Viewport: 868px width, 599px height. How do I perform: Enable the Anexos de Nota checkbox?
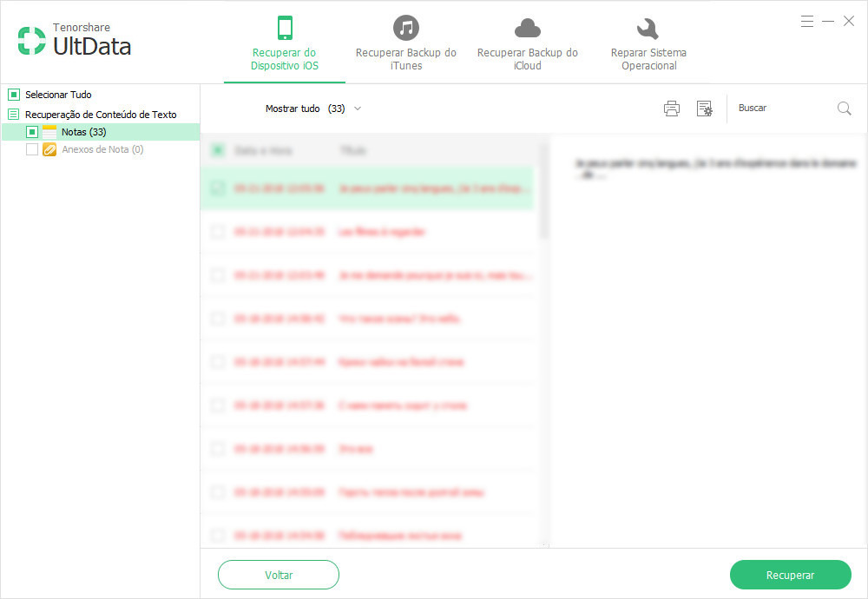coord(32,149)
